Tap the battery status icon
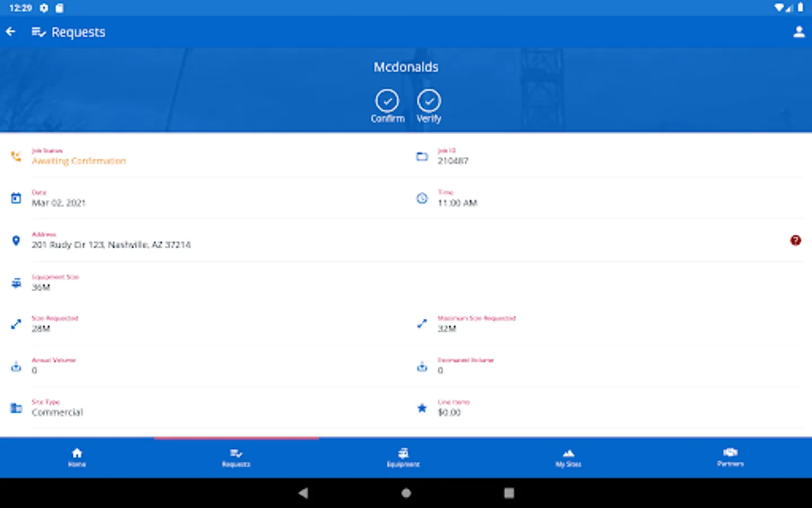The height and width of the screenshot is (508, 812). tap(800, 8)
